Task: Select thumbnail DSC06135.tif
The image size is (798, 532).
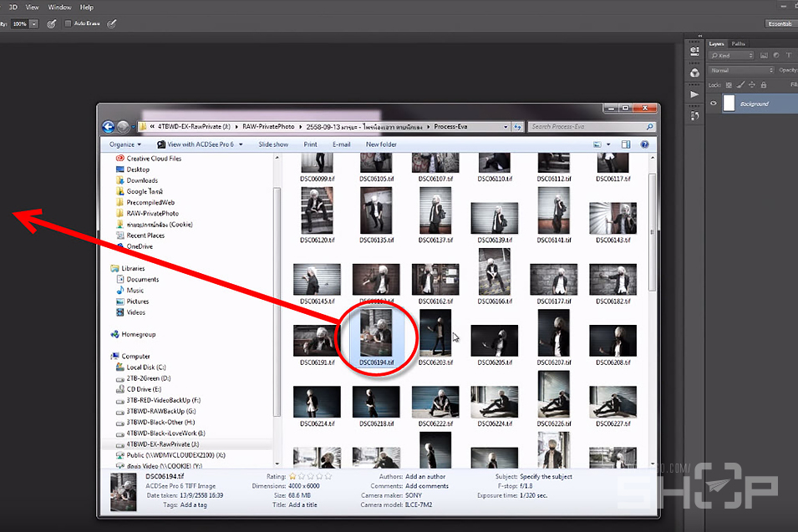Action: tap(377, 215)
